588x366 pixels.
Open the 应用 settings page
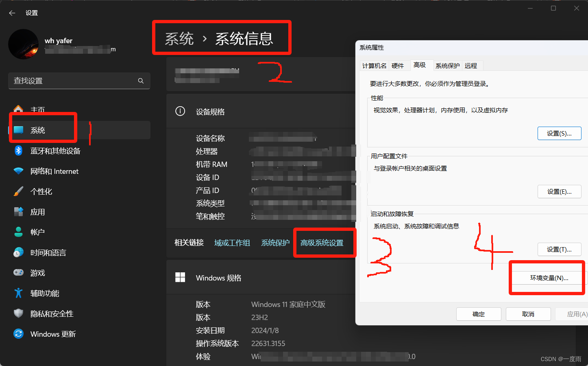point(37,212)
